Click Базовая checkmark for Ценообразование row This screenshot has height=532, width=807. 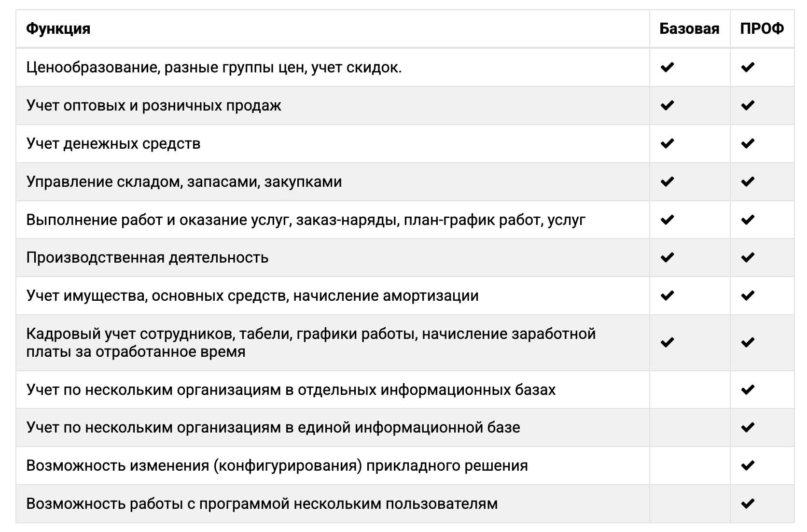pos(667,68)
